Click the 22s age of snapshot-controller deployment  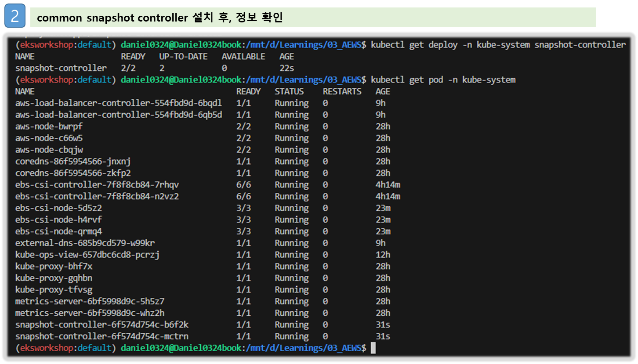tap(286, 68)
